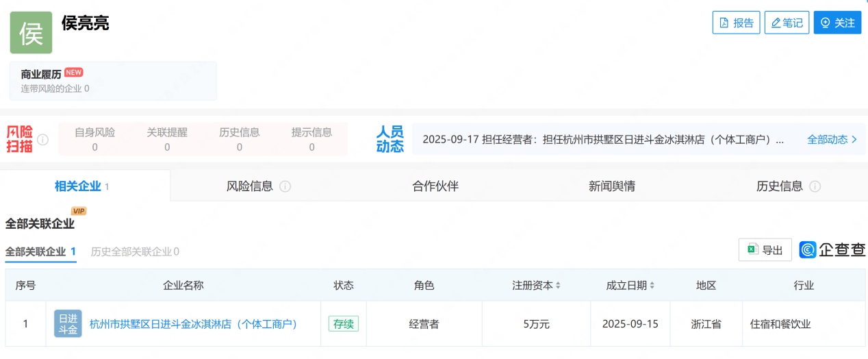Click the 行业 column header
868x359 pixels.
(x=804, y=285)
